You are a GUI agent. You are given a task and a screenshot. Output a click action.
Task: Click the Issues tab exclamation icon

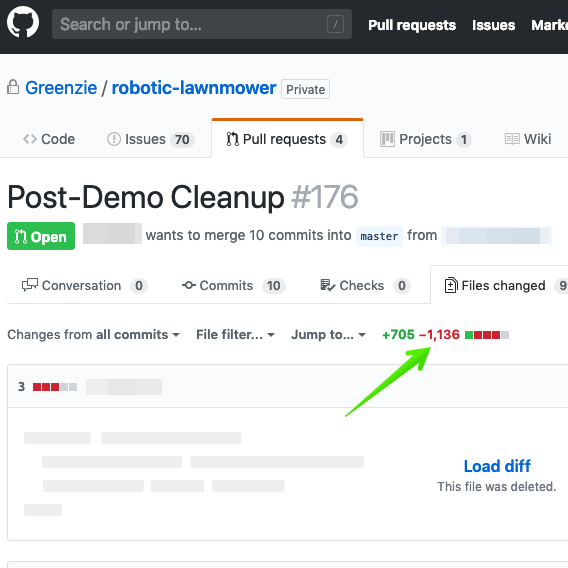coord(114,139)
